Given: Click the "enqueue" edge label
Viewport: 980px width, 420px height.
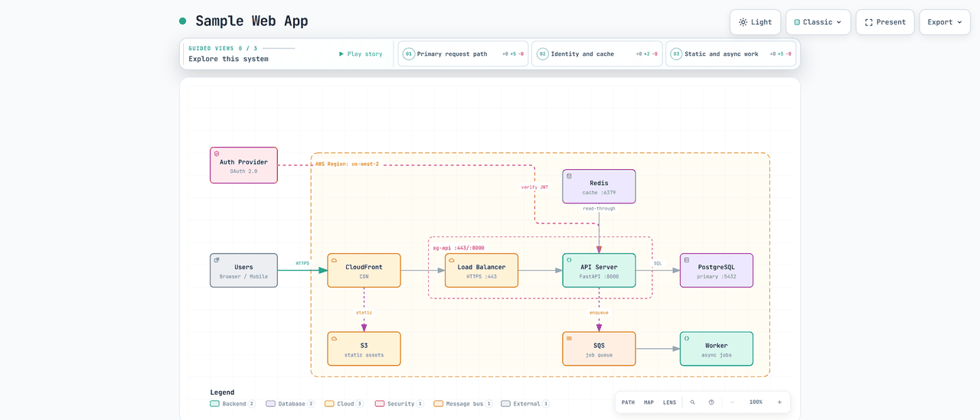Looking at the screenshot, I should 599,312.
